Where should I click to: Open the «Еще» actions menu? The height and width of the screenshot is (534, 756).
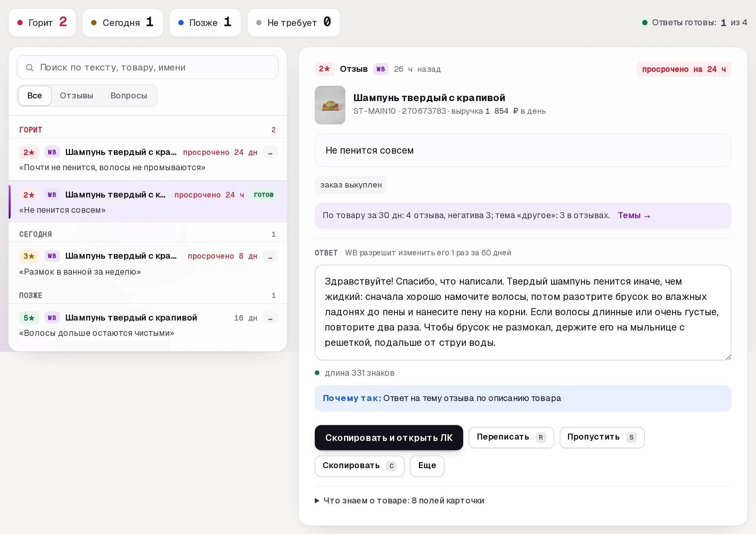(427, 466)
